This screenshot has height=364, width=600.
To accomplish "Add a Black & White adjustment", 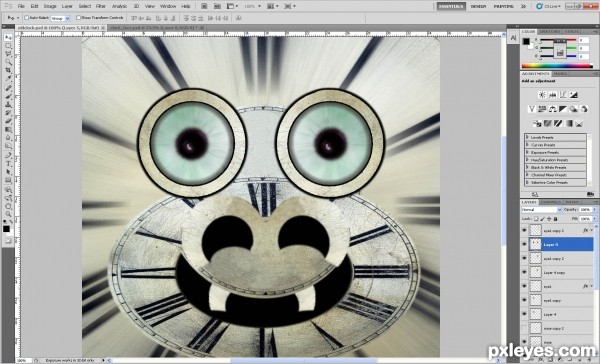I will coord(562,109).
